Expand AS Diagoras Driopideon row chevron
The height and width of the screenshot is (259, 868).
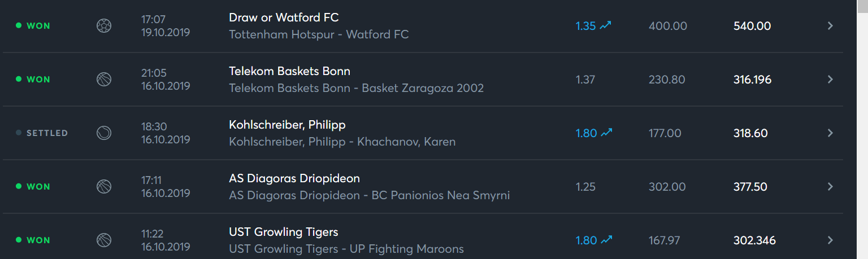[830, 187]
